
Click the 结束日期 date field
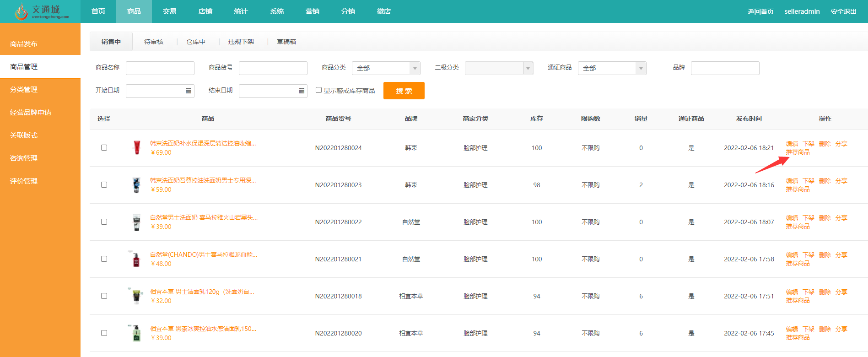(x=273, y=91)
